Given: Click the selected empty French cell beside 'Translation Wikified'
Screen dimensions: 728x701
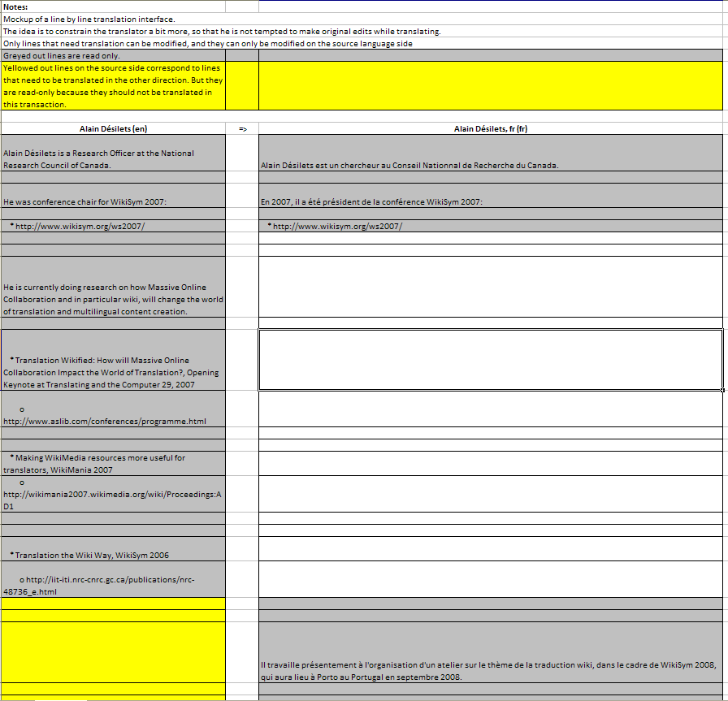Looking at the screenshot, I should pyautogui.click(x=491, y=360).
